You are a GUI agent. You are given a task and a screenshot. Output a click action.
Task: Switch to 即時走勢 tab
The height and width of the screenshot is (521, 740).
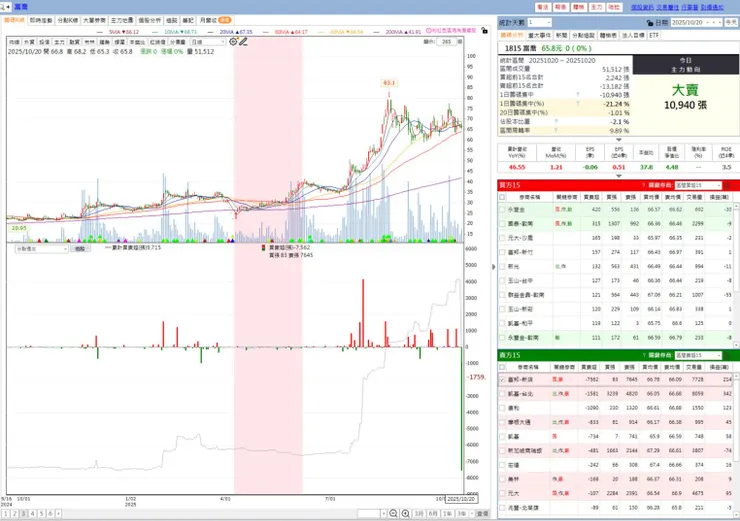41,20
